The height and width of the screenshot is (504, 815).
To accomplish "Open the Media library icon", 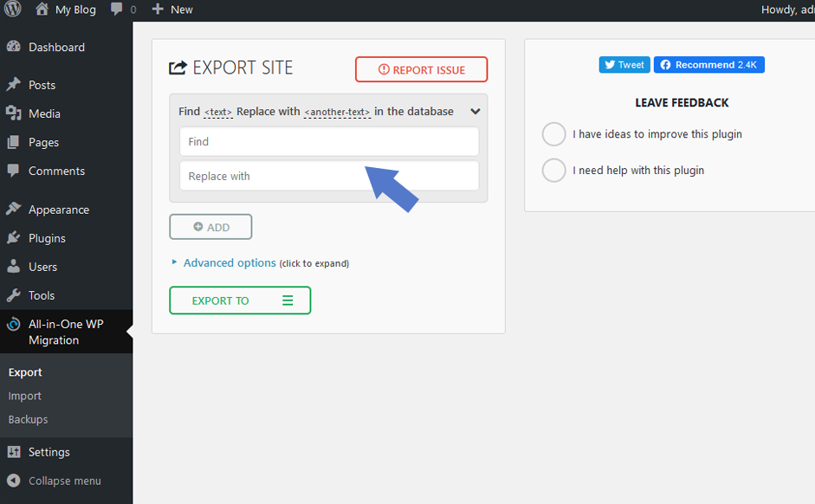I will click(14, 113).
